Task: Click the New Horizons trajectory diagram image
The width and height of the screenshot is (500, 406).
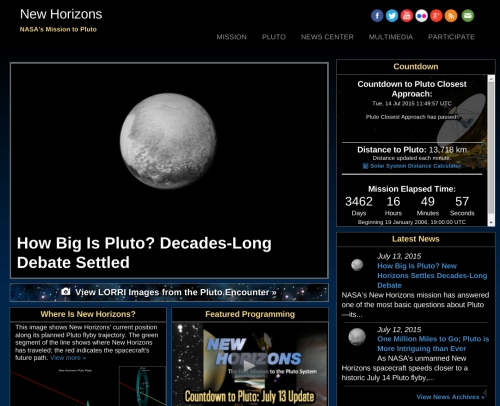Action: pyautogui.click(x=88, y=386)
